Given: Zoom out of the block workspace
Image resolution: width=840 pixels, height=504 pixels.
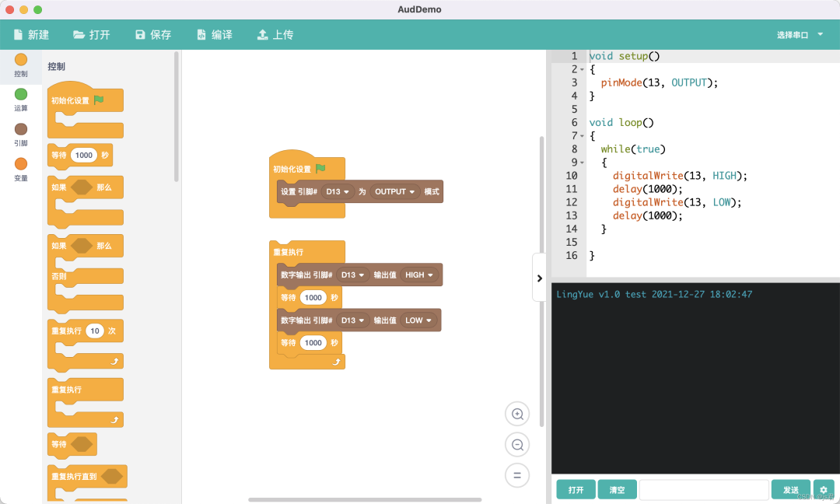Looking at the screenshot, I should [516, 444].
